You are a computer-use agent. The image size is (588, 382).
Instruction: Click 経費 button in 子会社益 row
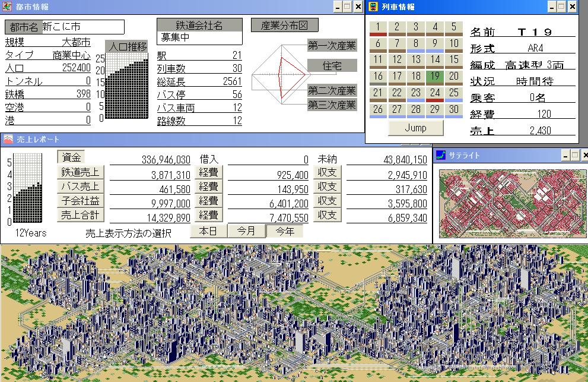click(208, 201)
